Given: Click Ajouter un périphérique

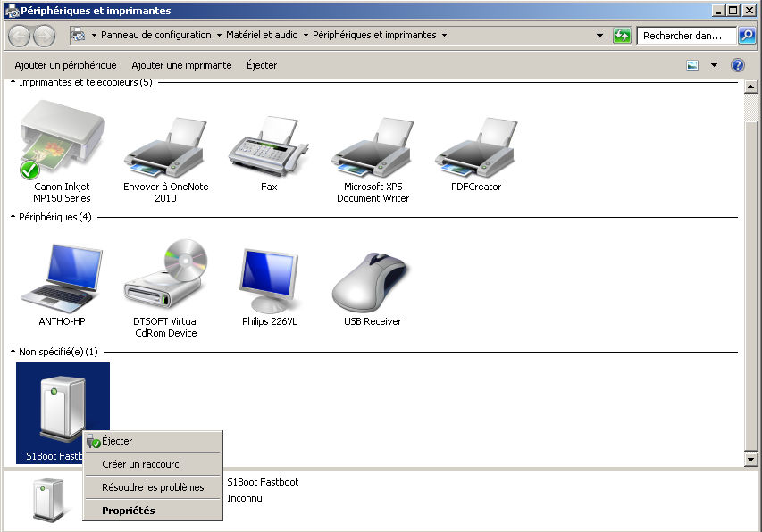Looking at the screenshot, I should pos(65,65).
